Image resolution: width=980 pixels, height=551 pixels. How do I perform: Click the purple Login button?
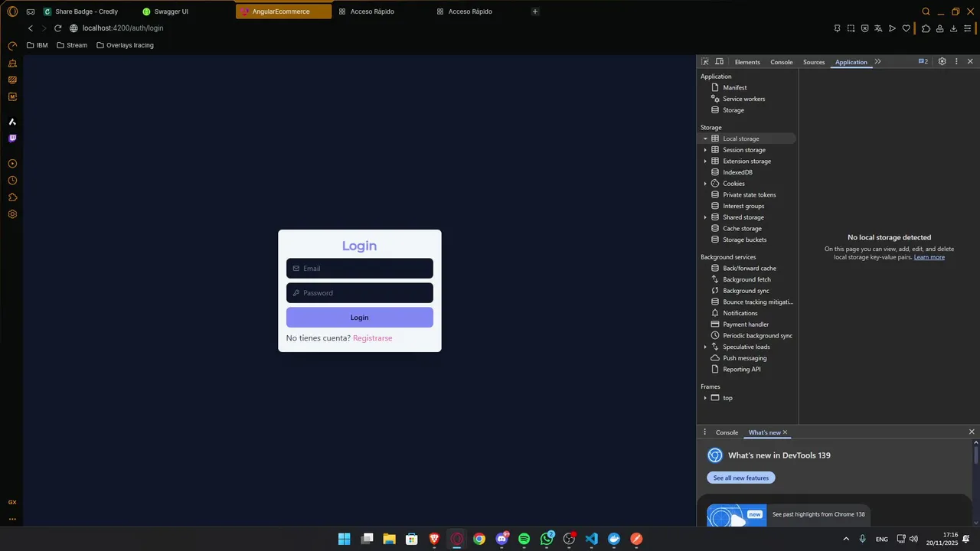(x=360, y=318)
